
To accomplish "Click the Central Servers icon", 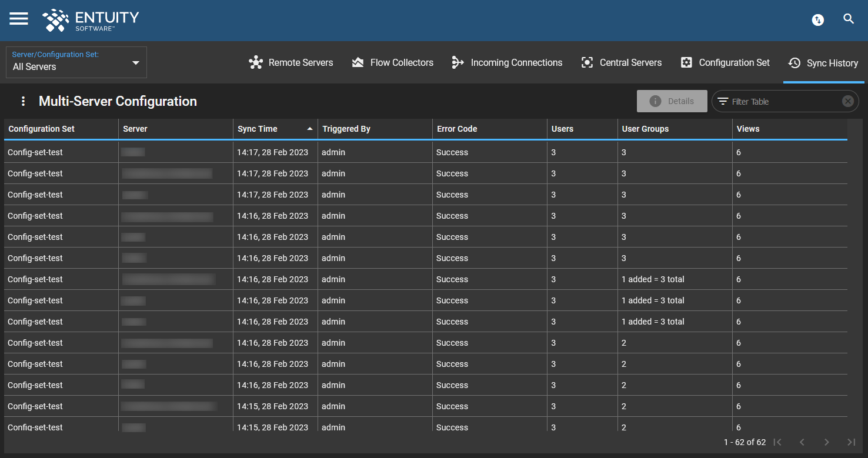I will tap(587, 62).
